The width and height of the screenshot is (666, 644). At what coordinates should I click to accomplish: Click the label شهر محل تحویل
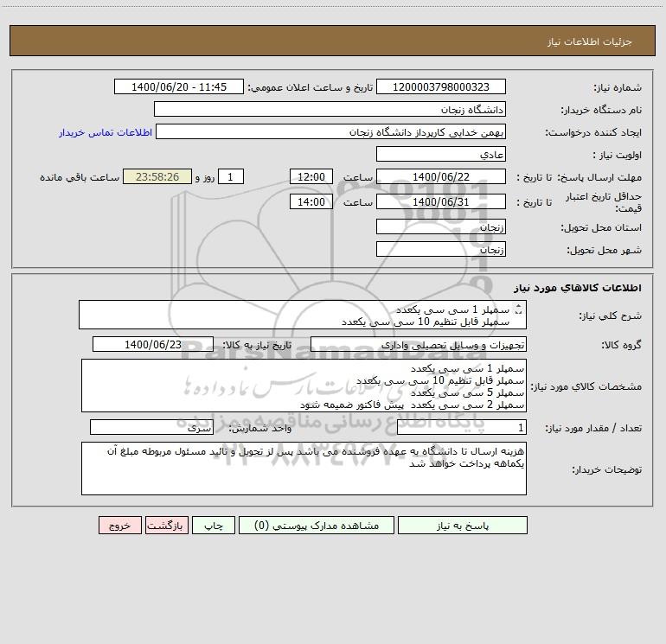click(605, 250)
